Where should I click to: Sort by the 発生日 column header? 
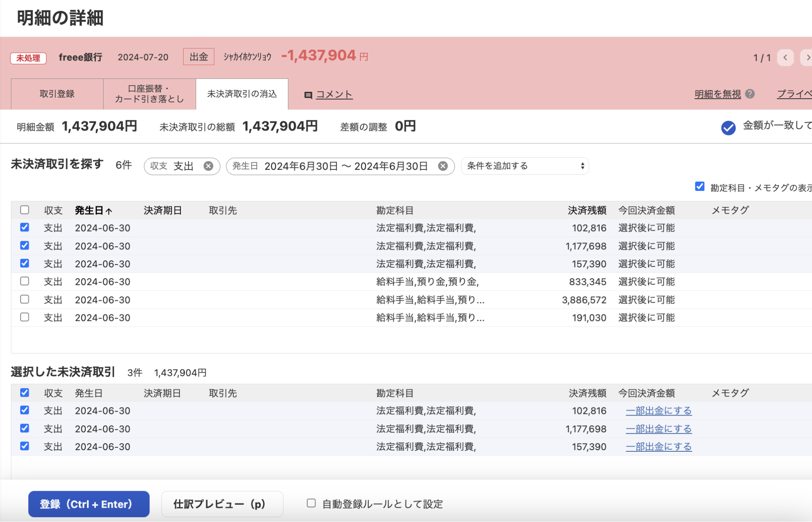click(89, 210)
